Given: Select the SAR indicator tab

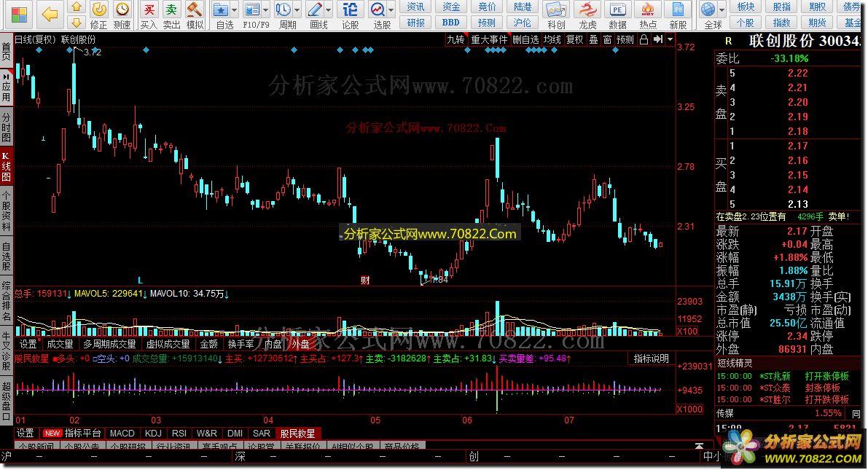Looking at the screenshot, I should coord(262,434).
